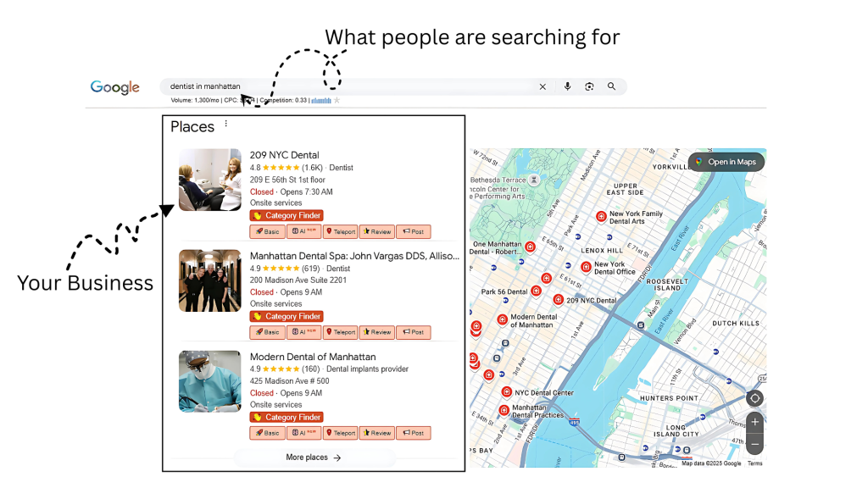
Task: Click Basic button under 209 NYC Dental
Action: pos(267,231)
